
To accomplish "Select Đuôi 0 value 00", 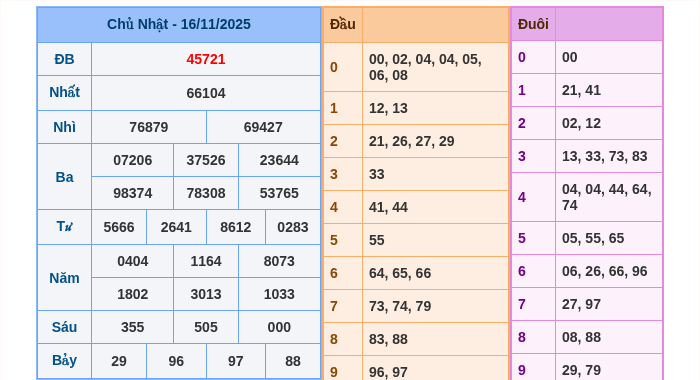I will [570, 58].
